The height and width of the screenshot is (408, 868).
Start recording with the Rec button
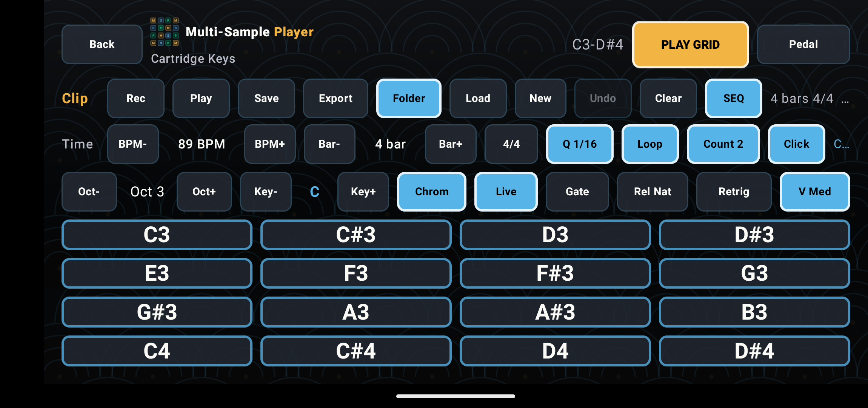[x=136, y=98]
